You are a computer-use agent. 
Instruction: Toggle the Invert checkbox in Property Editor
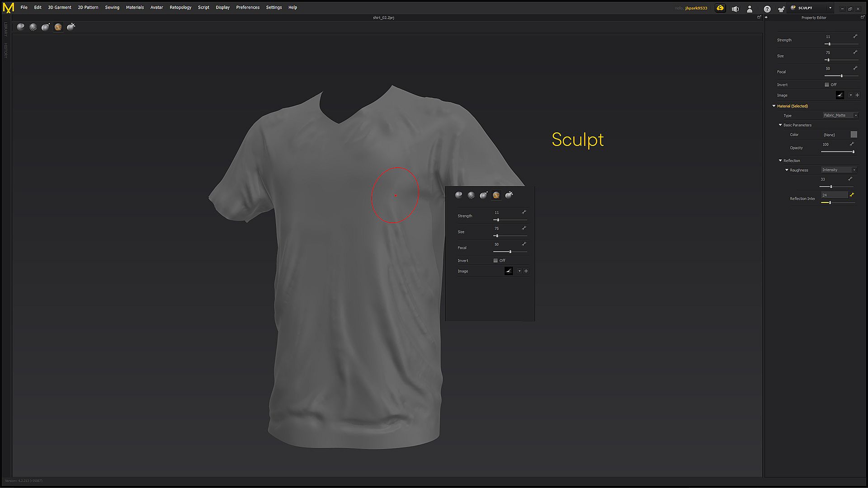[827, 84]
